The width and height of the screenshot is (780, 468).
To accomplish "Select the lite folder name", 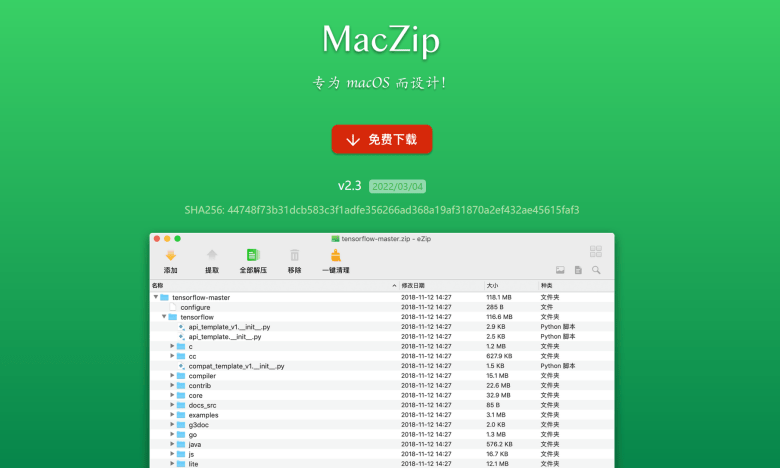I will (194, 464).
